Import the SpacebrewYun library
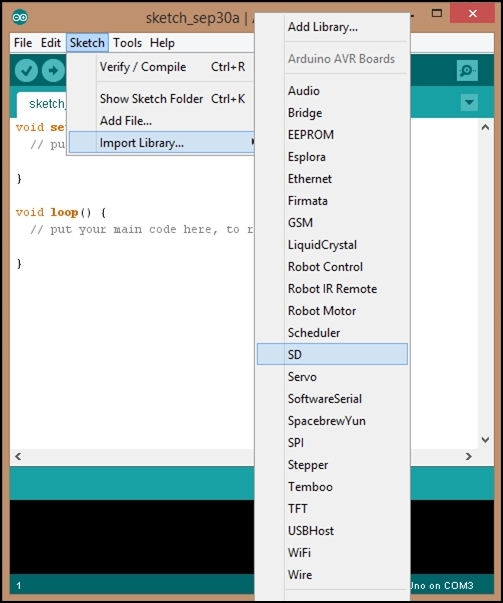Screen dimensions: 503x603 pyautogui.click(x=332, y=420)
